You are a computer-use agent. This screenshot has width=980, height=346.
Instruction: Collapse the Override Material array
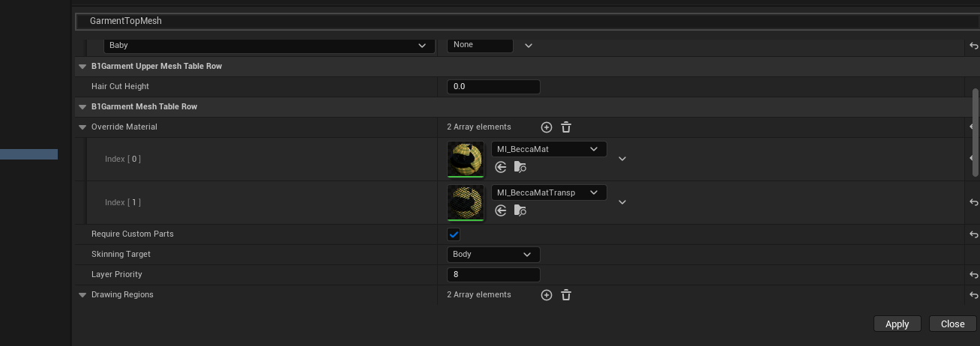click(82, 127)
